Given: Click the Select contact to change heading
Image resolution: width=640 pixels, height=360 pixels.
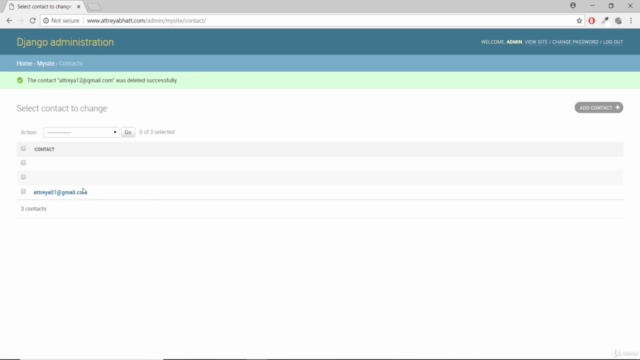Looking at the screenshot, I should (62, 108).
